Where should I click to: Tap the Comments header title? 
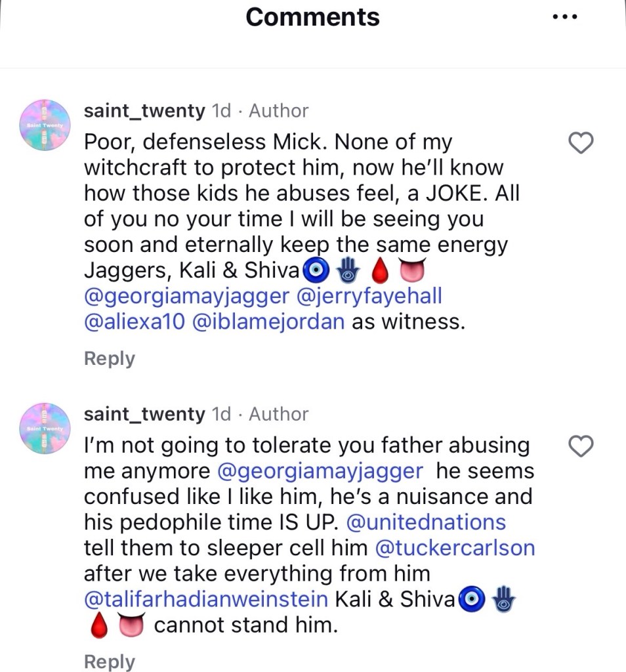click(312, 17)
